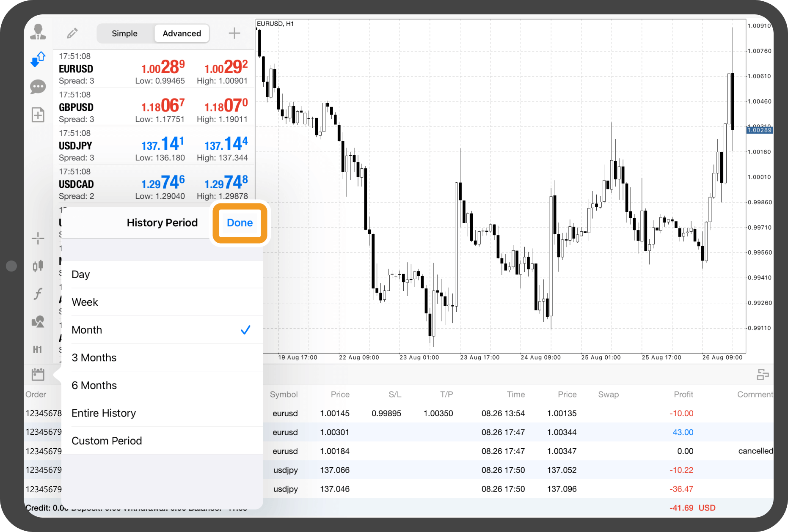Select the GBPUSD quote row
Screen dimensions: 788x532
point(153,107)
